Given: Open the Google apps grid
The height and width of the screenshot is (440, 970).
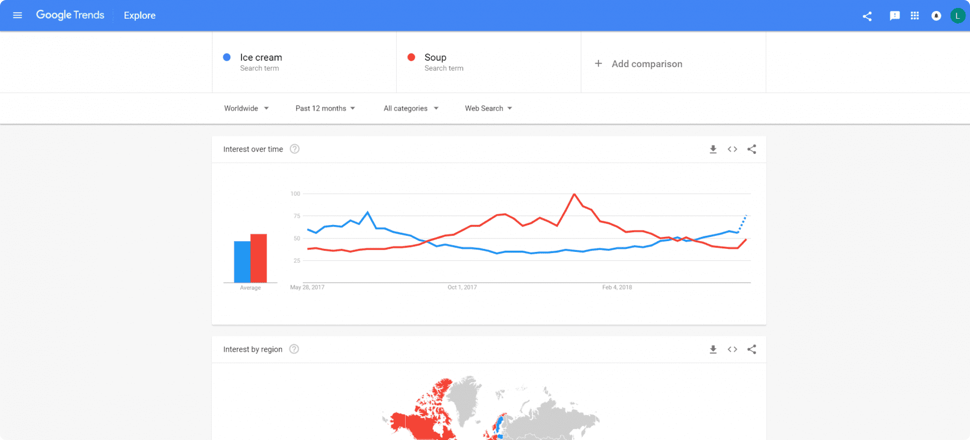Looking at the screenshot, I should click(x=915, y=16).
